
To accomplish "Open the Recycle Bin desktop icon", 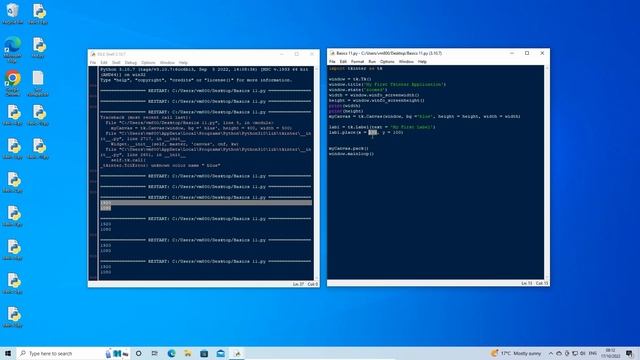I will point(13,13).
